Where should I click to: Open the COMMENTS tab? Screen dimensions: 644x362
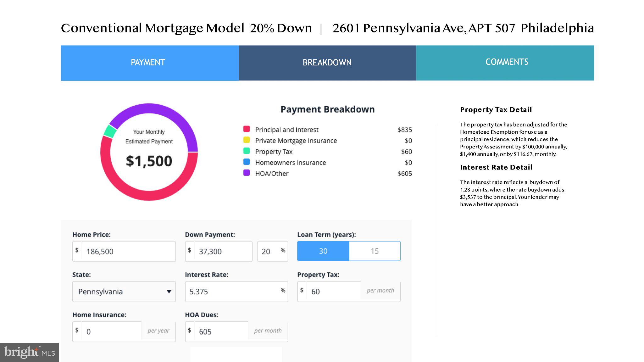505,63
